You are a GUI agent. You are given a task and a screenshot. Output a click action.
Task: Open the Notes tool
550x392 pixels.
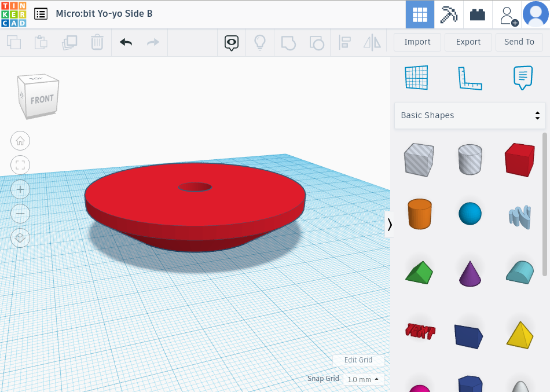coord(522,77)
